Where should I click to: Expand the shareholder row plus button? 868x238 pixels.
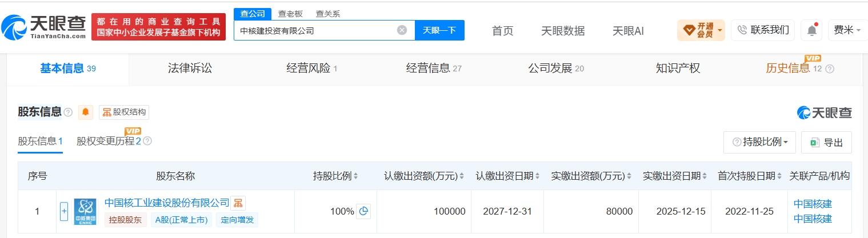[x=64, y=211]
